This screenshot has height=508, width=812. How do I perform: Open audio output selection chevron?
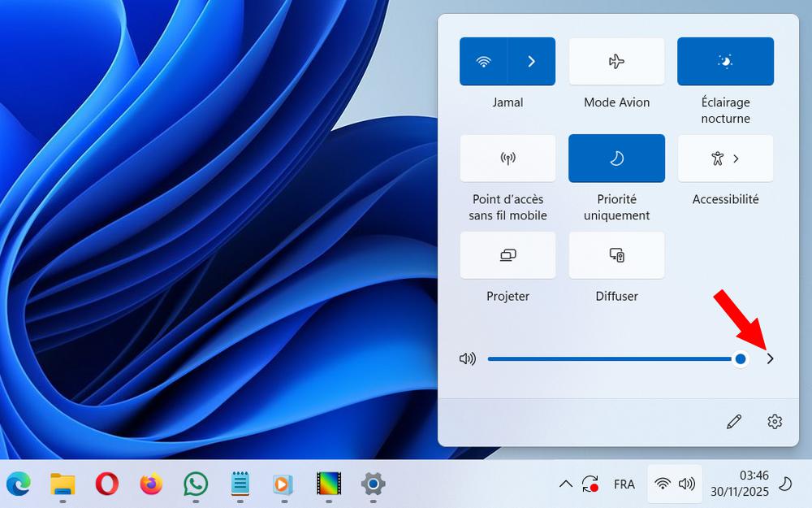[771, 358]
